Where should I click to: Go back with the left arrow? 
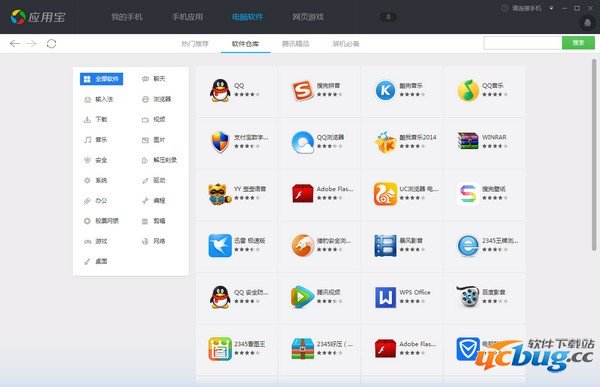[x=15, y=44]
